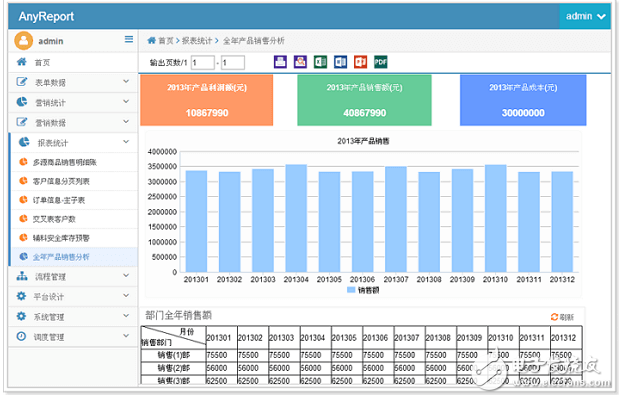The width and height of the screenshot is (619, 399).
Task: Expand the 平台设计 chevron
Action: pyautogui.click(x=126, y=296)
